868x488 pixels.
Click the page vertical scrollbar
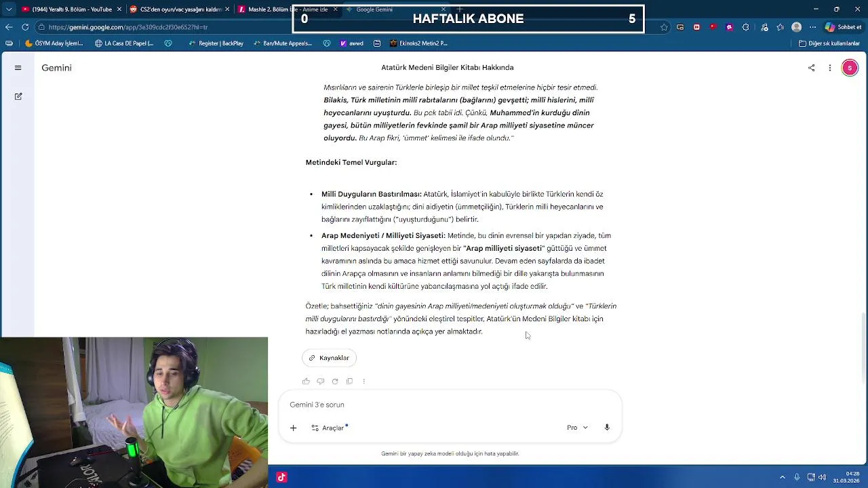click(x=863, y=348)
